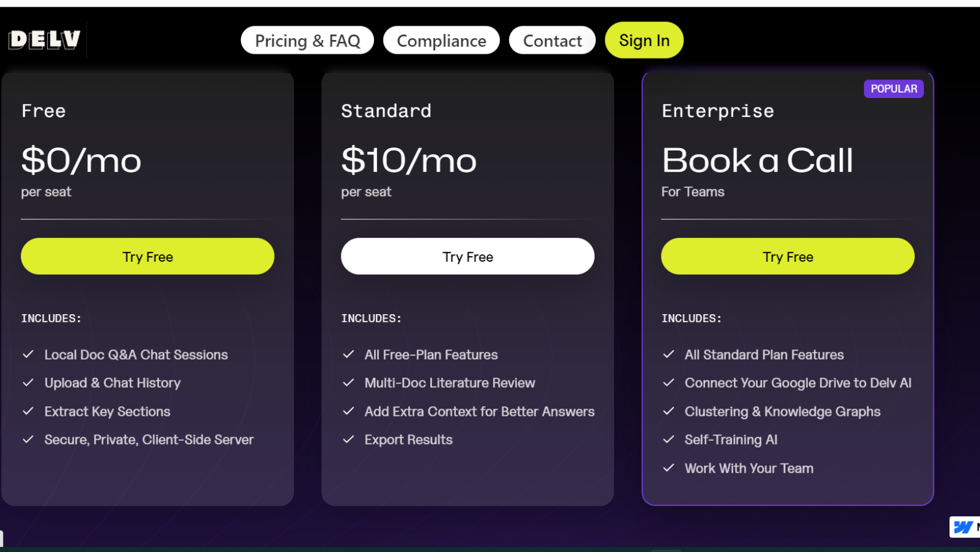980x552 pixels.
Task: Click the POPULAR badge on Enterprise
Action: (893, 89)
